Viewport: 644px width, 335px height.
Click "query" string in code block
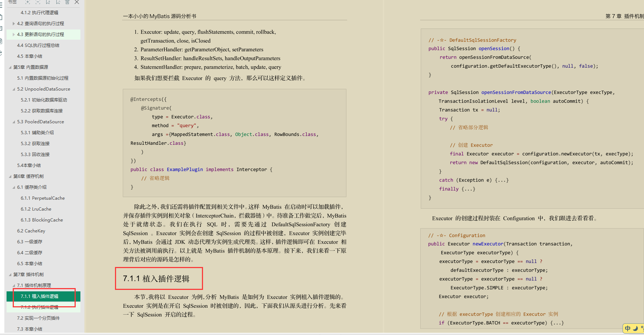(x=187, y=125)
